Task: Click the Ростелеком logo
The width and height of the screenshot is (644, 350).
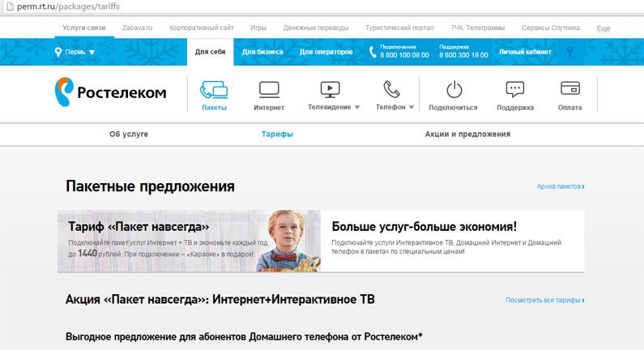Action: click(x=110, y=92)
